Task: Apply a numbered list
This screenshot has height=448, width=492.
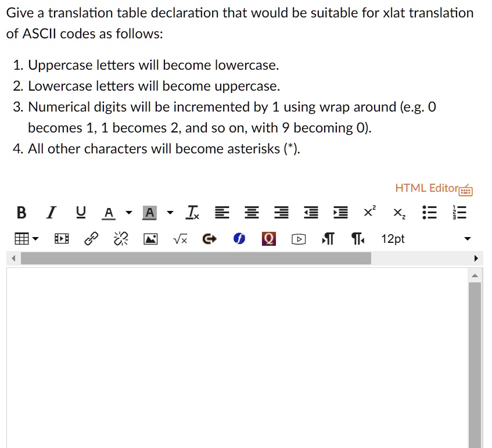Action: [x=459, y=212]
